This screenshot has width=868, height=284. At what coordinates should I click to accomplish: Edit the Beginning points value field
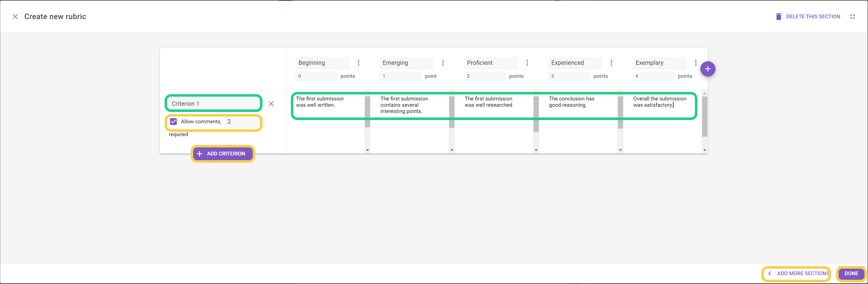pos(316,76)
